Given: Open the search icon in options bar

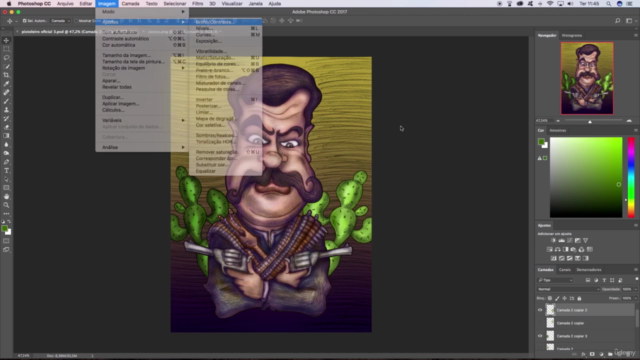Looking at the screenshot, I should [x=618, y=20].
